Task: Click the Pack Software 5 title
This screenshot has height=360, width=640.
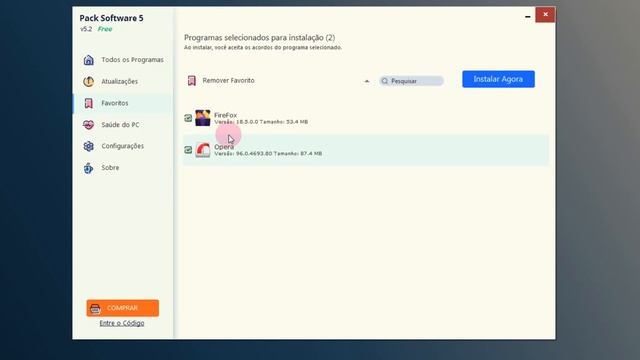Action: pyautogui.click(x=111, y=18)
